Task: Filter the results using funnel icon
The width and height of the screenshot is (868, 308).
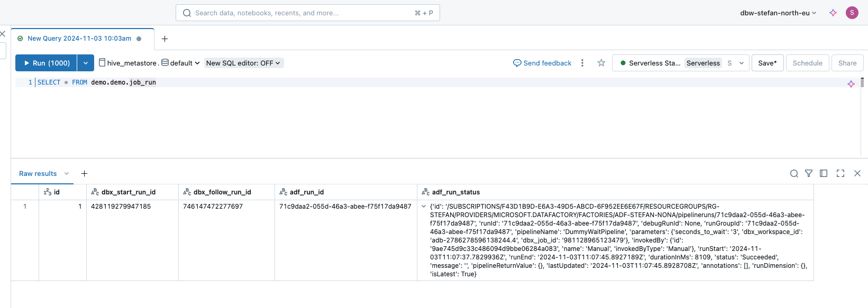Action: pos(809,174)
